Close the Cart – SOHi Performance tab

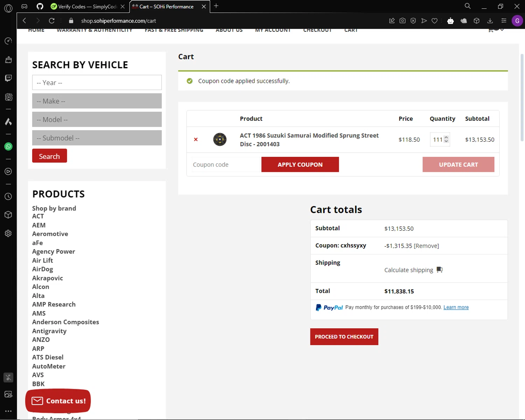click(x=204, y=6)
